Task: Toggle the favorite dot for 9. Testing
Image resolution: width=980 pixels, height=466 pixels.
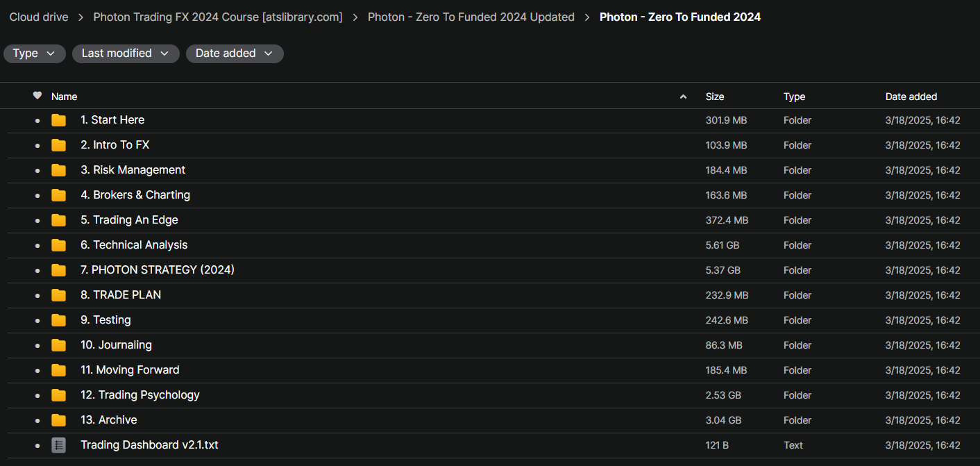Action: coord(37,320)
